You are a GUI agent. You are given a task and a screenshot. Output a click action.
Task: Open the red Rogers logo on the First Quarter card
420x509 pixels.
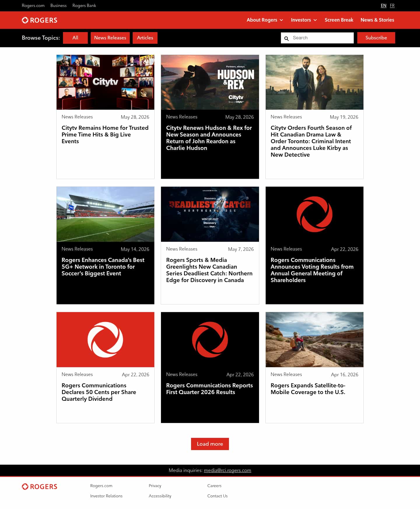pos(210,340)
